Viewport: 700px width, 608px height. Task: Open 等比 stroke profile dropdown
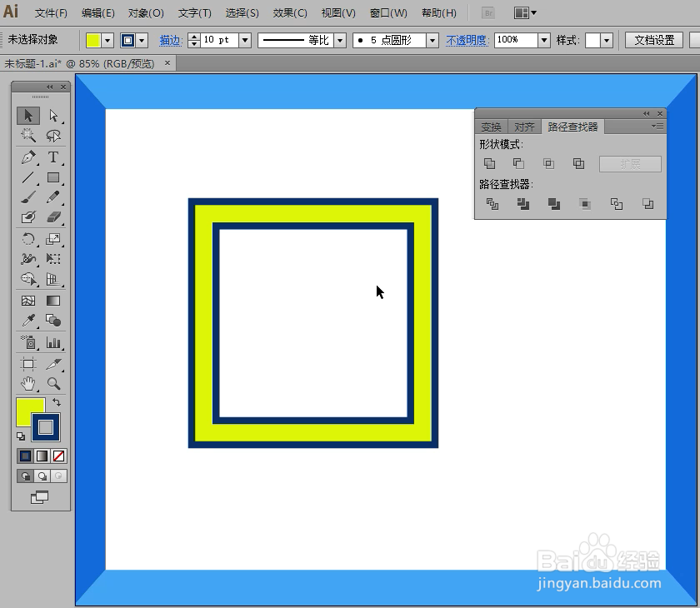[340, 40]
